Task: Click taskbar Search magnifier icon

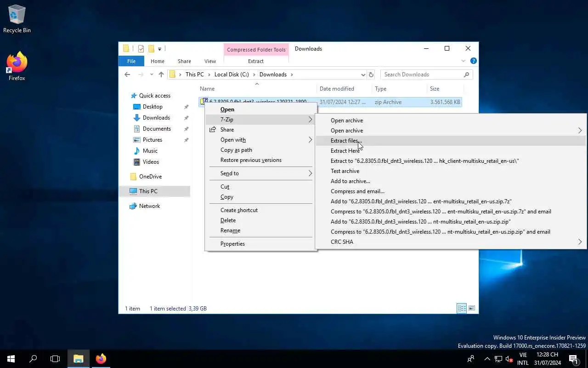Action: point(33,359)
